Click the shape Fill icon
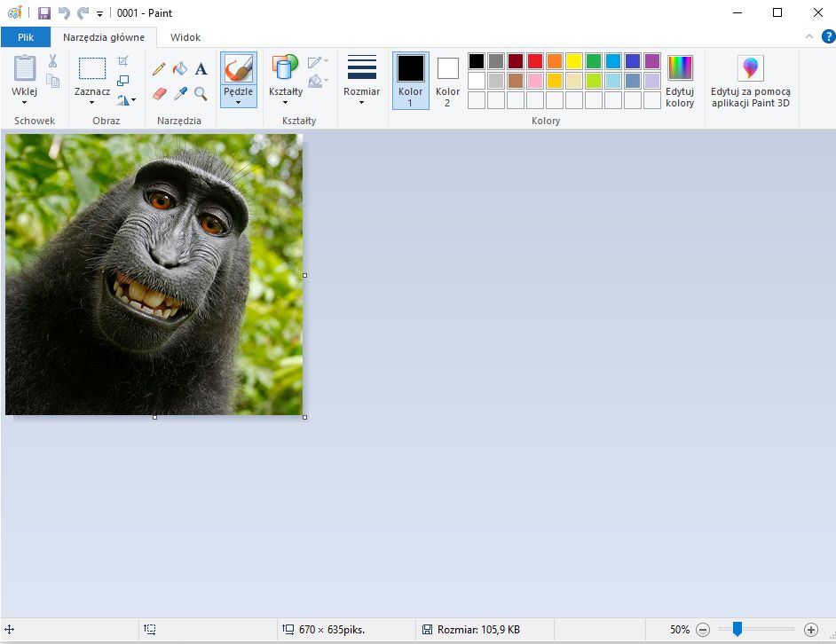836x644 pixels. coord(315,81)
